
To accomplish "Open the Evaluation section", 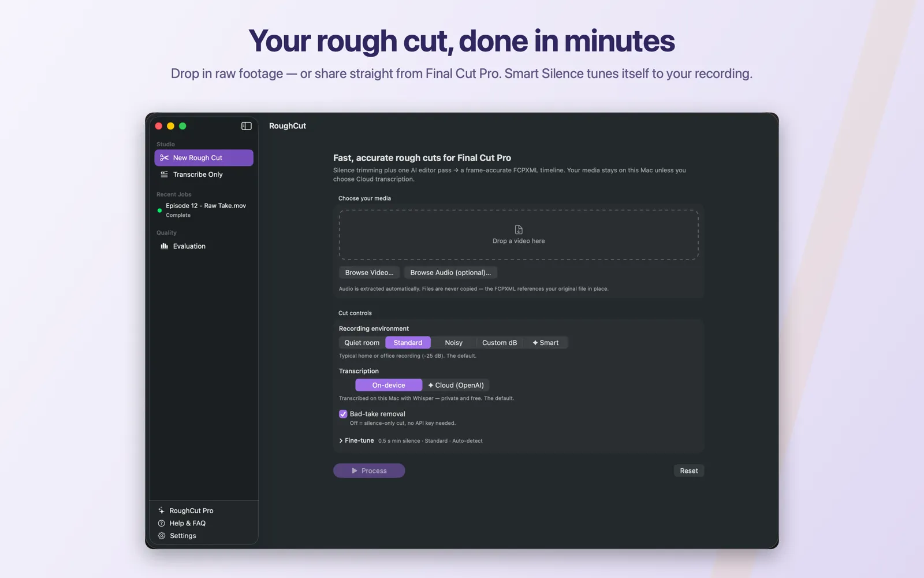I will 204,246.
